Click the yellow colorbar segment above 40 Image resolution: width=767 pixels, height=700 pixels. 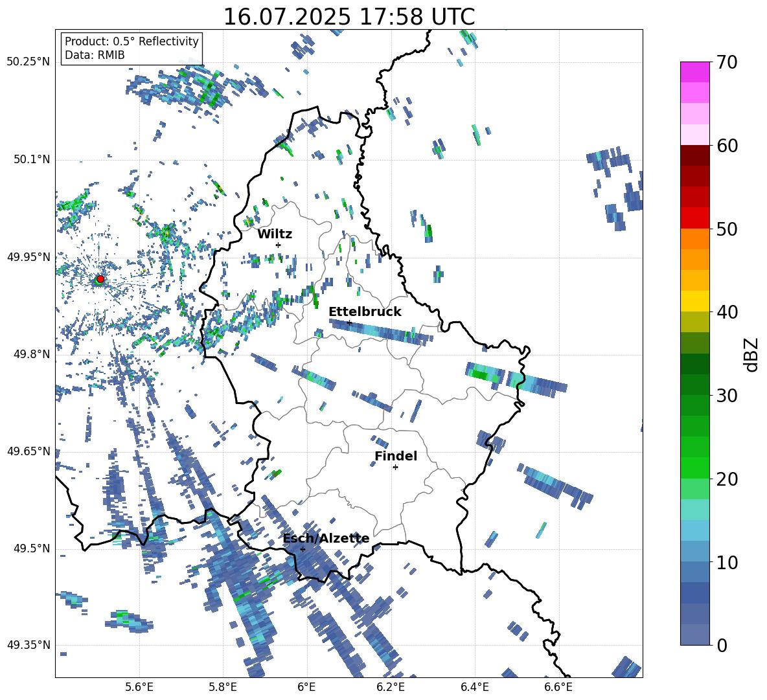[694, 301]
